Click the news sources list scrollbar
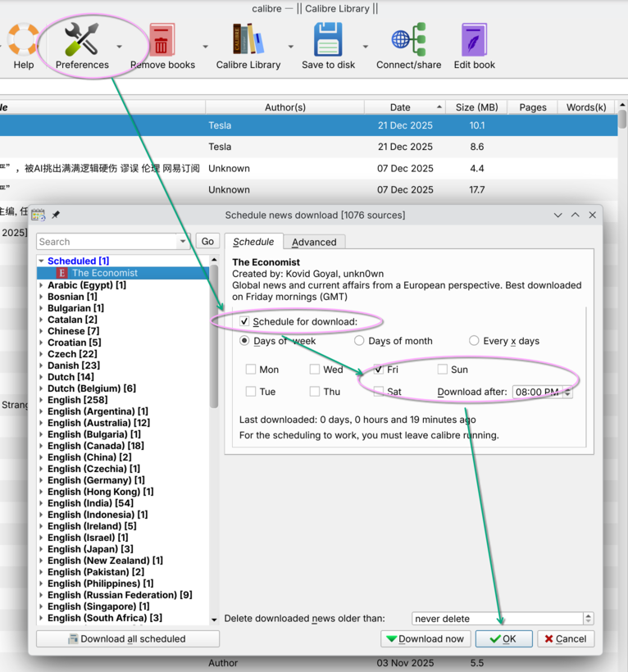The width and height of the screenshot is (628, 672). coord(214,344)
